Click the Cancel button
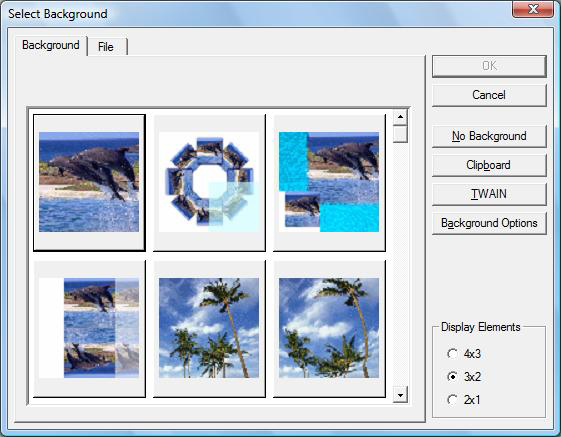Image resolution: width=561 pixels, height=437 pixels. (489, 95)
